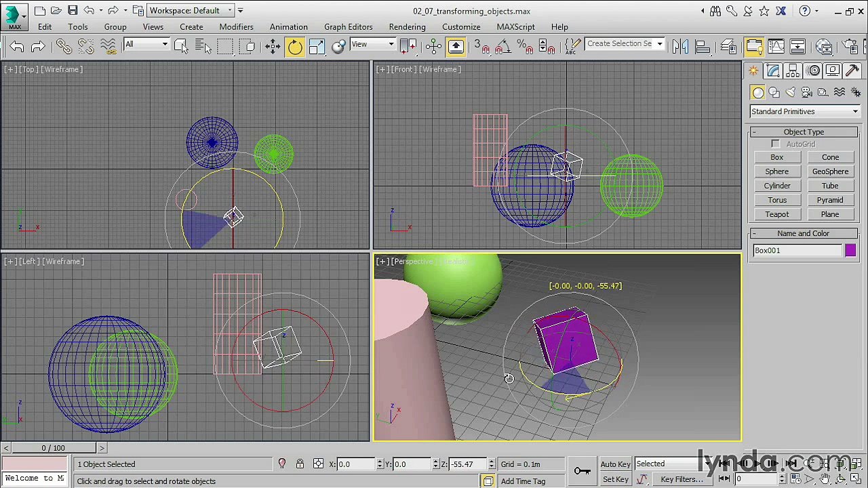Click the Open File folder icon
868x488 pixels.
(x=56, y=10)
